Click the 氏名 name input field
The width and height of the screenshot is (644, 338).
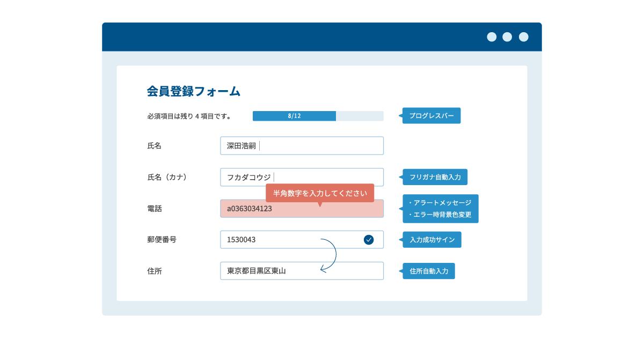pos(302,145)
